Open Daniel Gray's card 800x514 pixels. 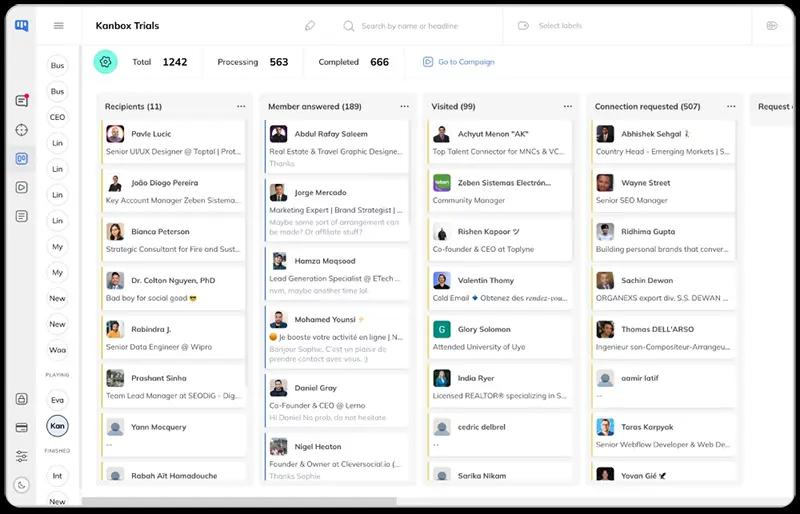(x=337, y=401)
